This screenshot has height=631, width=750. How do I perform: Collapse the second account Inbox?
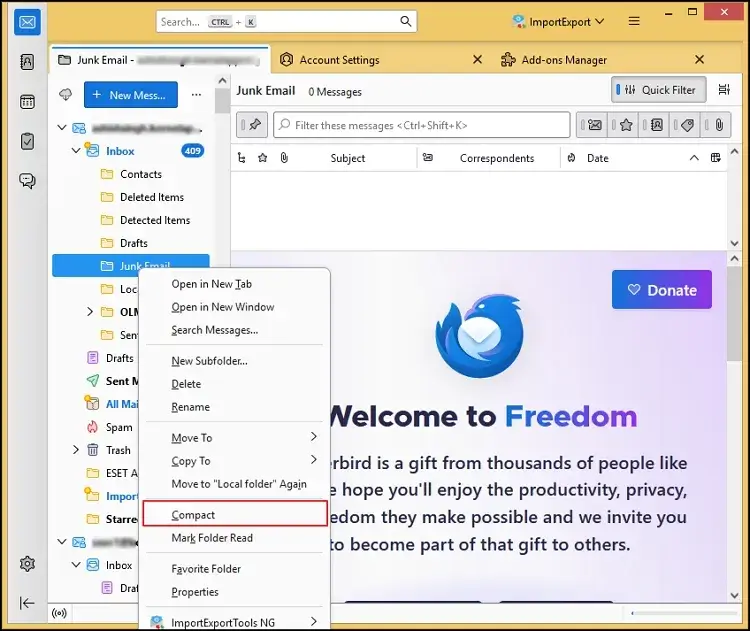pos(76,565)
